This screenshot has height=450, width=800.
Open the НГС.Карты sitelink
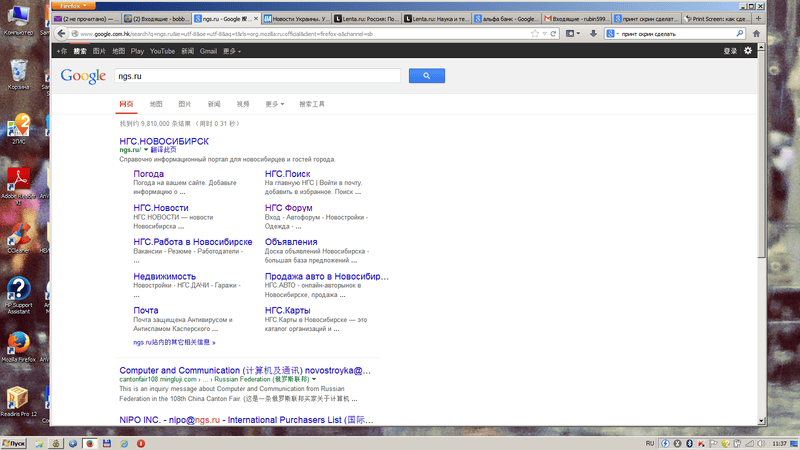click(287, 311)
